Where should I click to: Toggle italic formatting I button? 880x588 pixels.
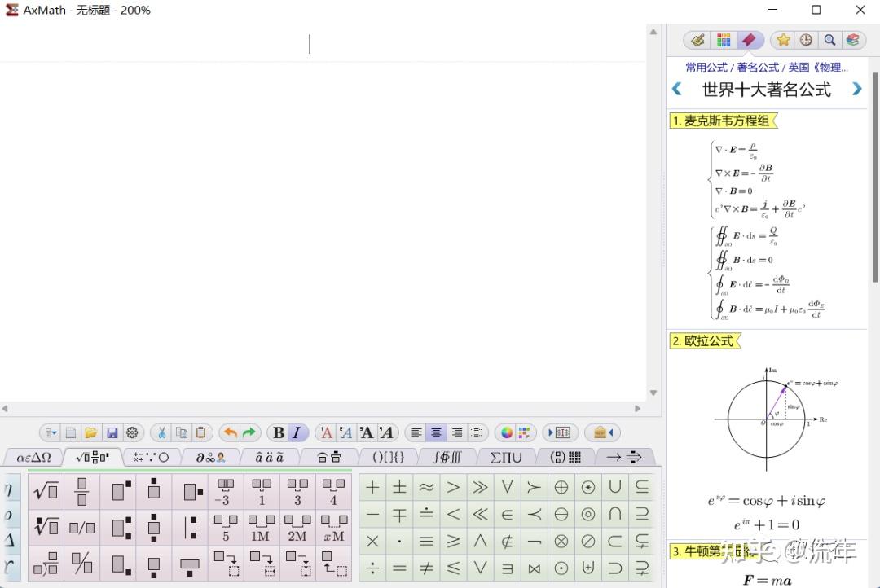click(297, 432)
